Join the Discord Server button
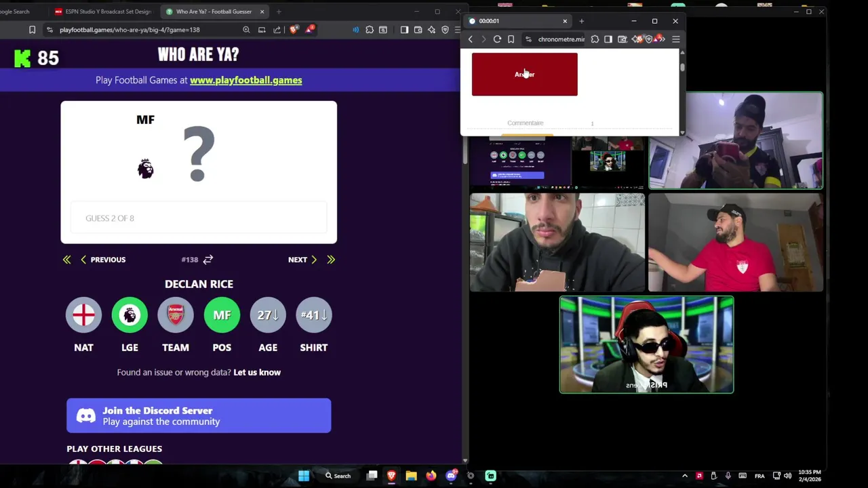The image size is (868, 488). click(199, 415)
